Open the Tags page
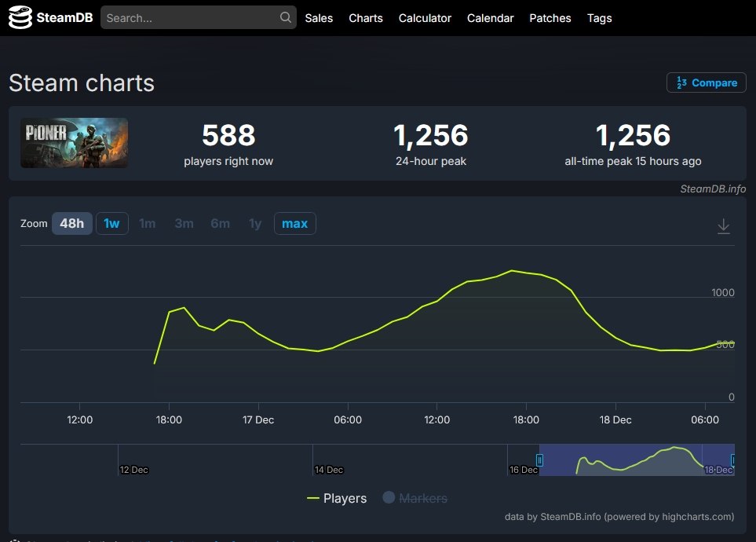The height and width of the screenshot is (542, 756). (599, 18)
